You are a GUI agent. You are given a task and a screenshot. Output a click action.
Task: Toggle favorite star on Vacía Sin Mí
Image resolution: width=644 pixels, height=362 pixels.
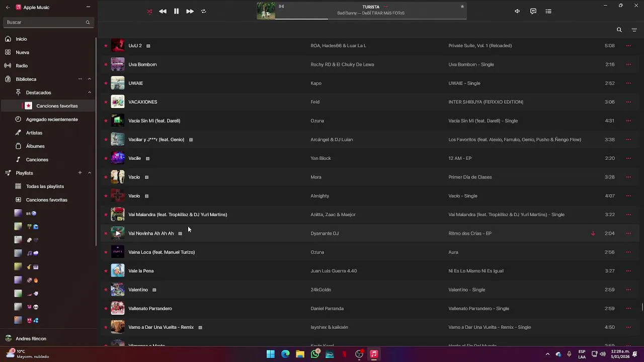tap(106, 121)
